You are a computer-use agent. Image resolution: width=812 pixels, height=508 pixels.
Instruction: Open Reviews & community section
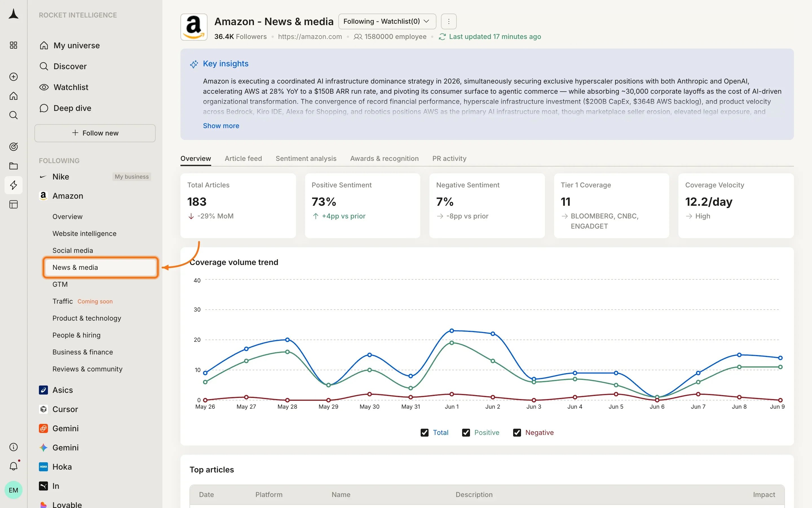click(x=88, y=369)
